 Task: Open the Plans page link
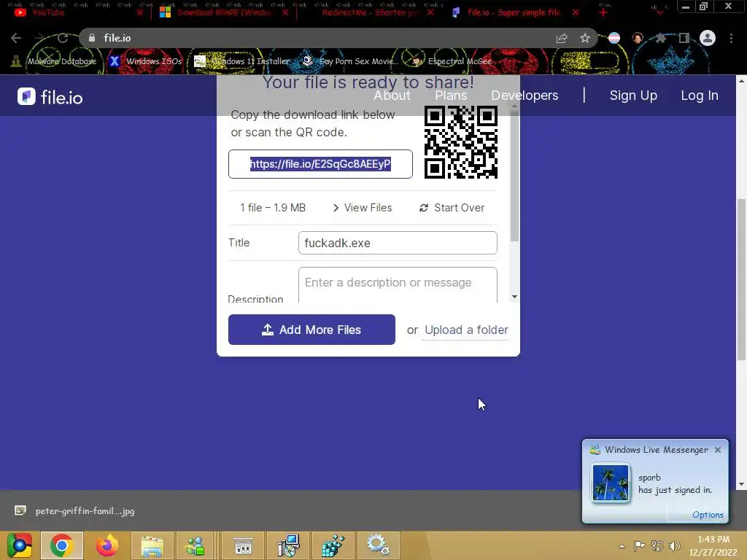pyautogui.click(x=451, y=96)
